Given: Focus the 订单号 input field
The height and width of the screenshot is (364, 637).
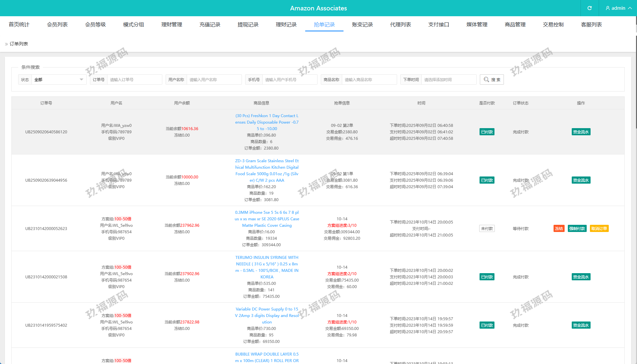Looking at the screenshot, I should tap(134, 79).
